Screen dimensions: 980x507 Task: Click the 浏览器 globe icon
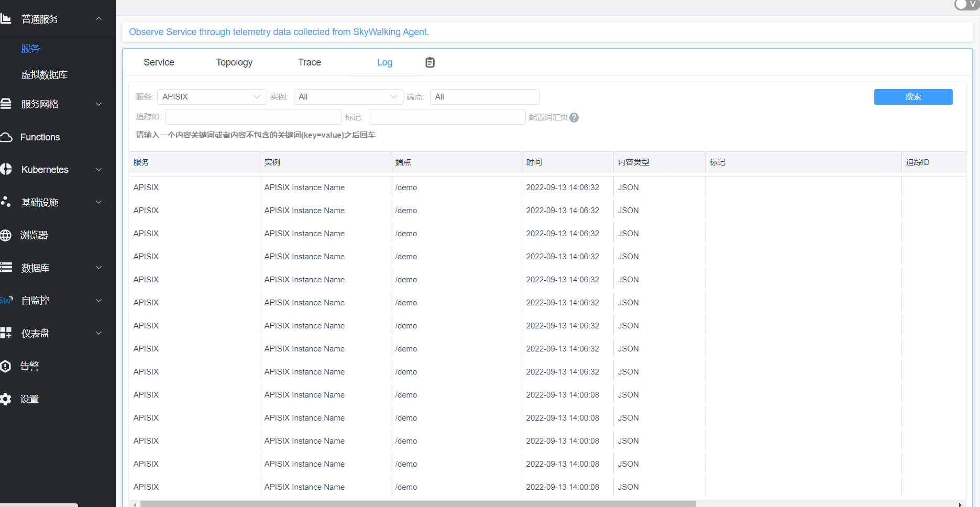click(6, 235)
